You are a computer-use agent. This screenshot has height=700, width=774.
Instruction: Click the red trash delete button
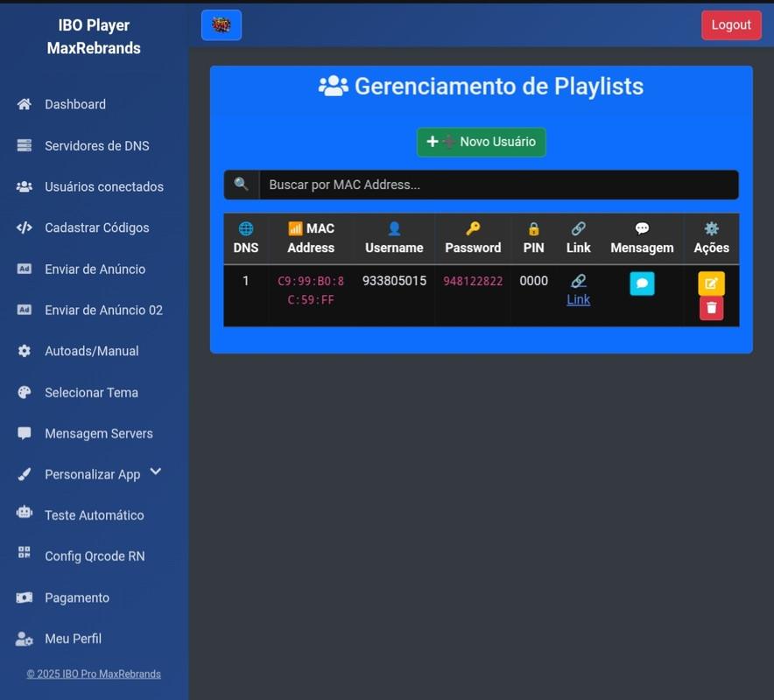click(711, 308)
